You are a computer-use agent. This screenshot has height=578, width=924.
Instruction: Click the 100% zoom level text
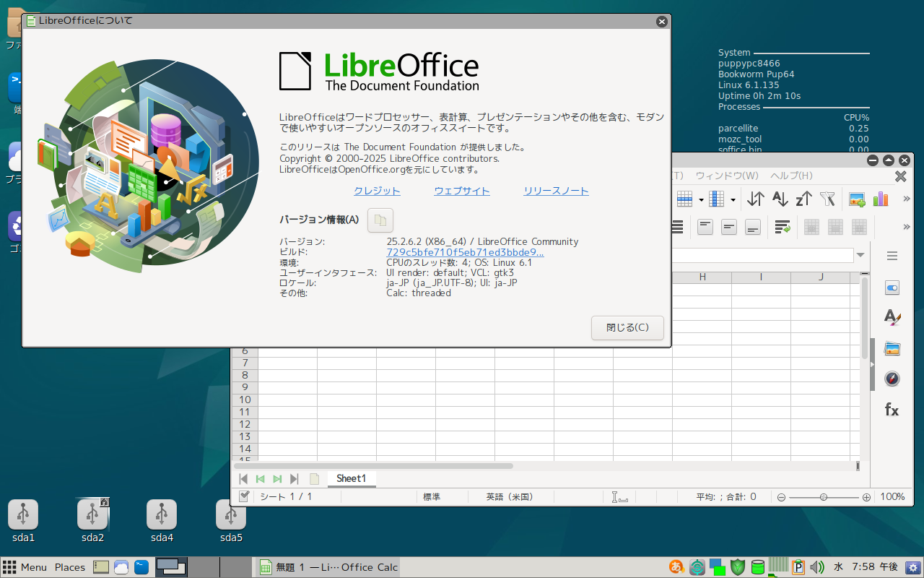[x=892, y=497]
